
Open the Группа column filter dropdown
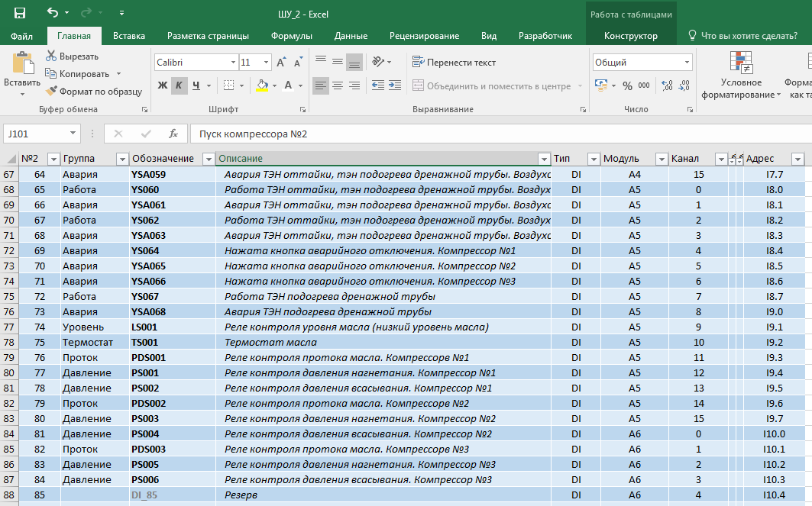coord(122,159)
